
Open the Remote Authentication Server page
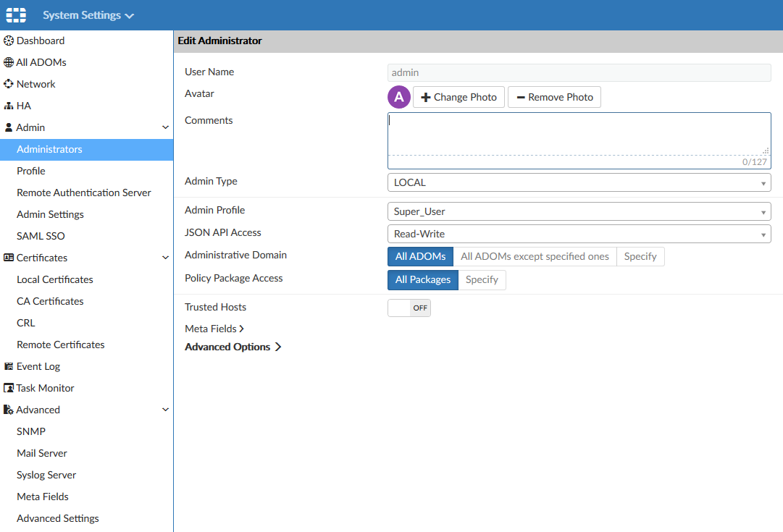coord(83,193)
